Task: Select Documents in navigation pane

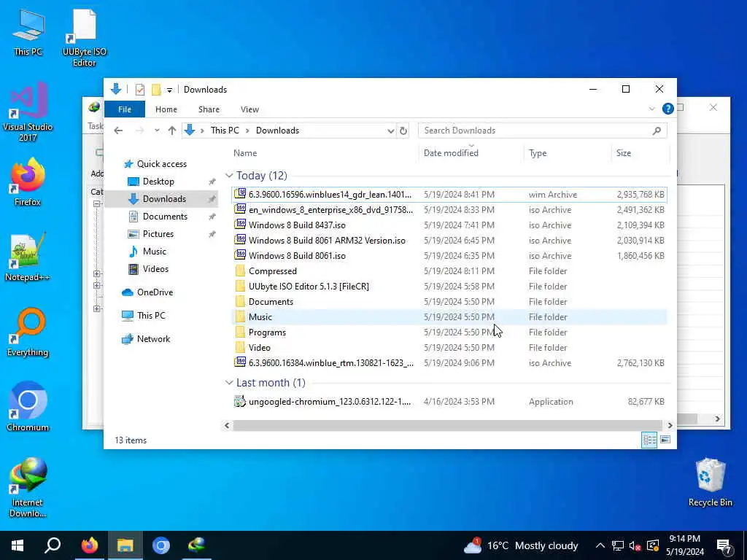Action: tap(166, 217)
